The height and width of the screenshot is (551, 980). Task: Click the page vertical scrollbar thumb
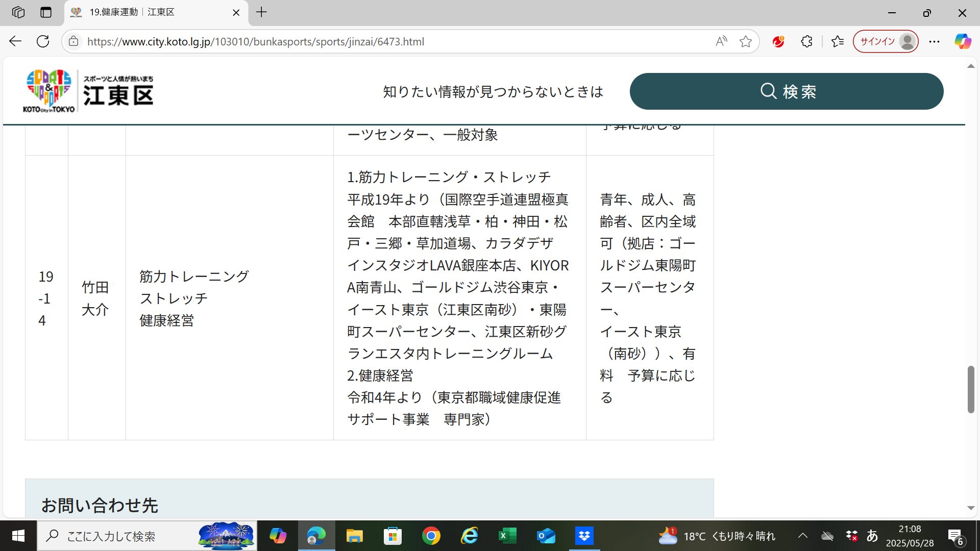tap(970, 389)
